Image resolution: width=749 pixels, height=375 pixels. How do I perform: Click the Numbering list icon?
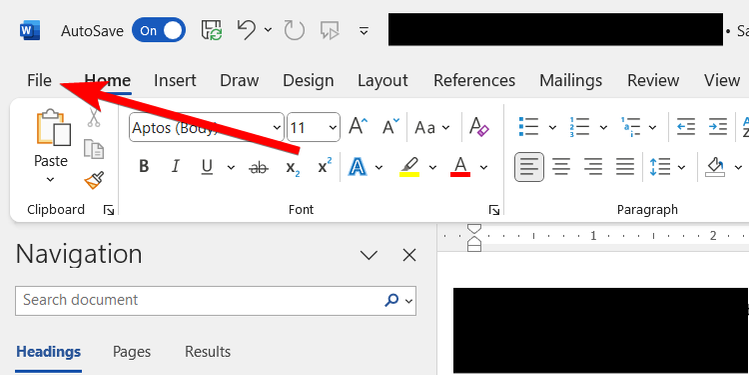579,127
